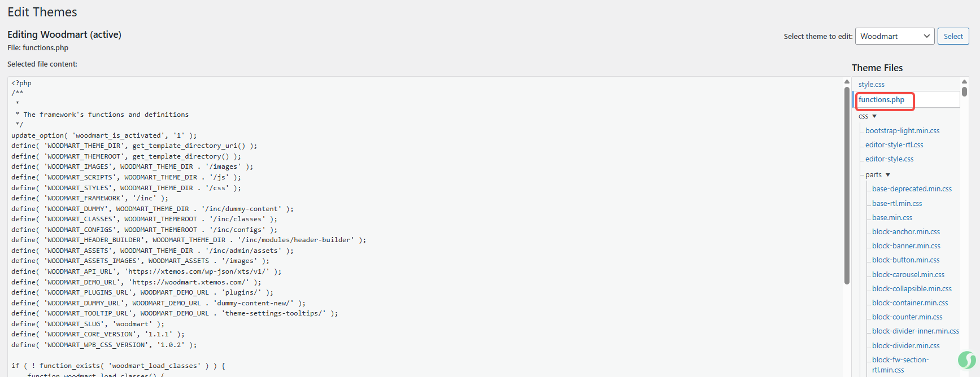Image resolution: width=980 pixels, height=377 pixels.
Task: Click the Theme Files list scrollbar thumb
Action: click(x=964, y=91)
